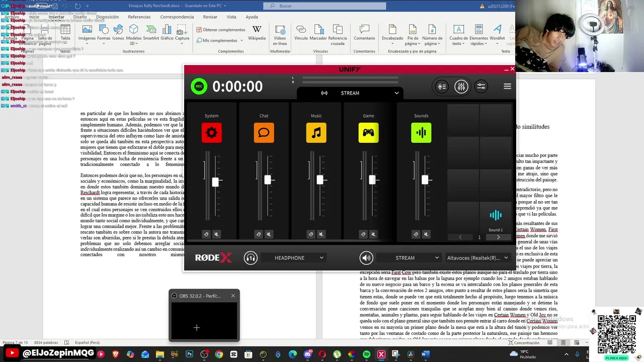Trigger the Sound 1 pad
Image resolution: width=644 pixels, height=362 pixels.
pos(496,217)
